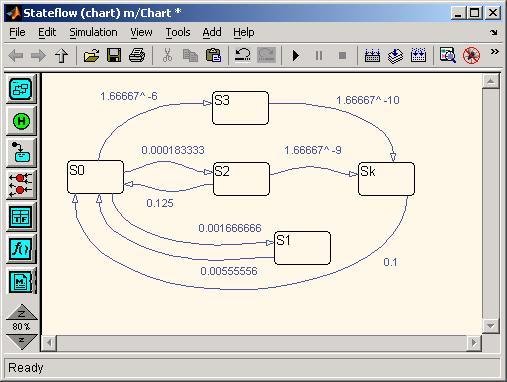Click the Parse diagram toolbar icon
This screenshot has height=382, width=507.
[x=372, y=55]
